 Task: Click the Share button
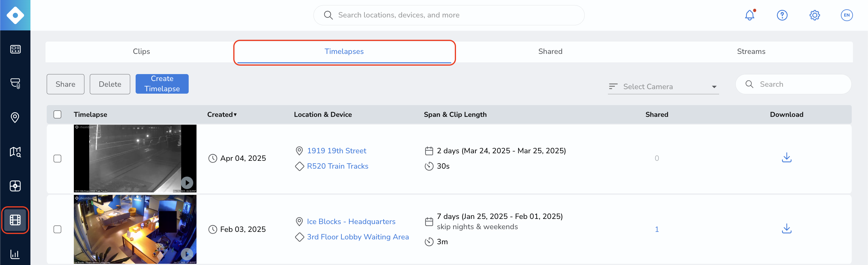pyautogui.click(x=65, y=84)
